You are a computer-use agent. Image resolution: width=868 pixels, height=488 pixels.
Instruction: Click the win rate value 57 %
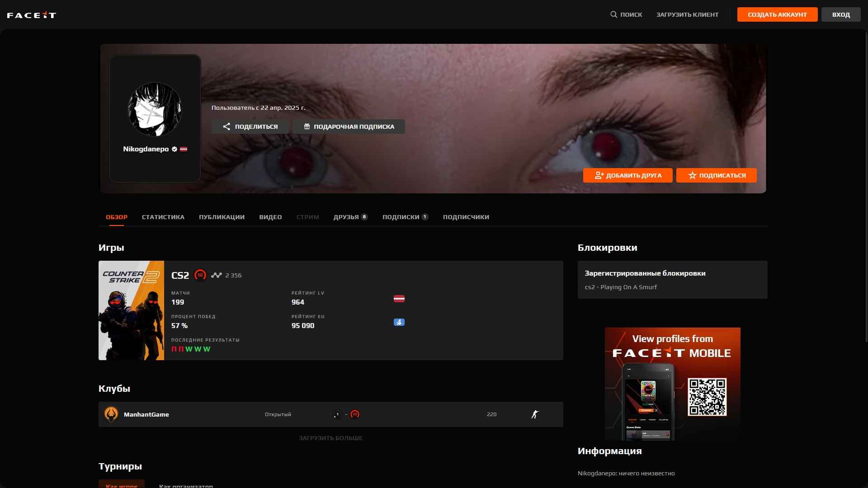pos(179,326)
